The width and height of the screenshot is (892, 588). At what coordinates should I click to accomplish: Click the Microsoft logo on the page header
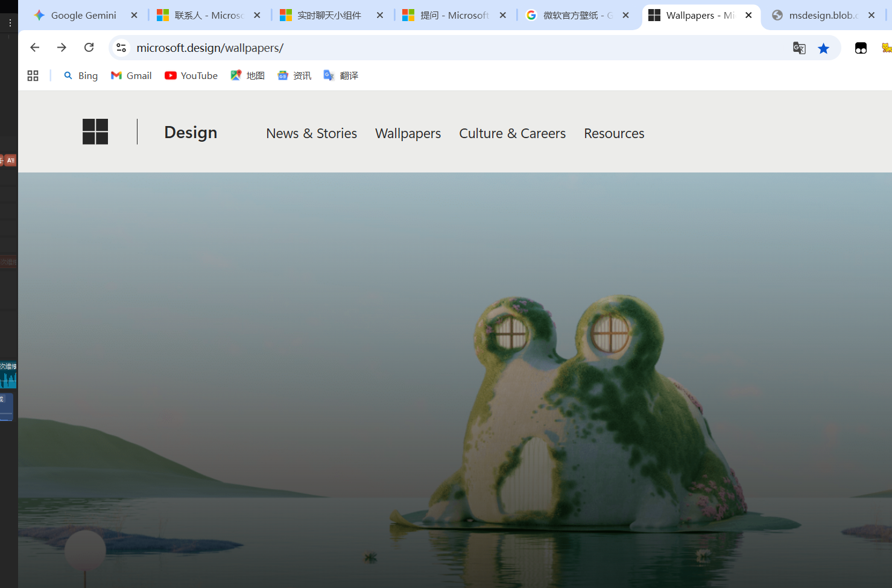point(95,131)
